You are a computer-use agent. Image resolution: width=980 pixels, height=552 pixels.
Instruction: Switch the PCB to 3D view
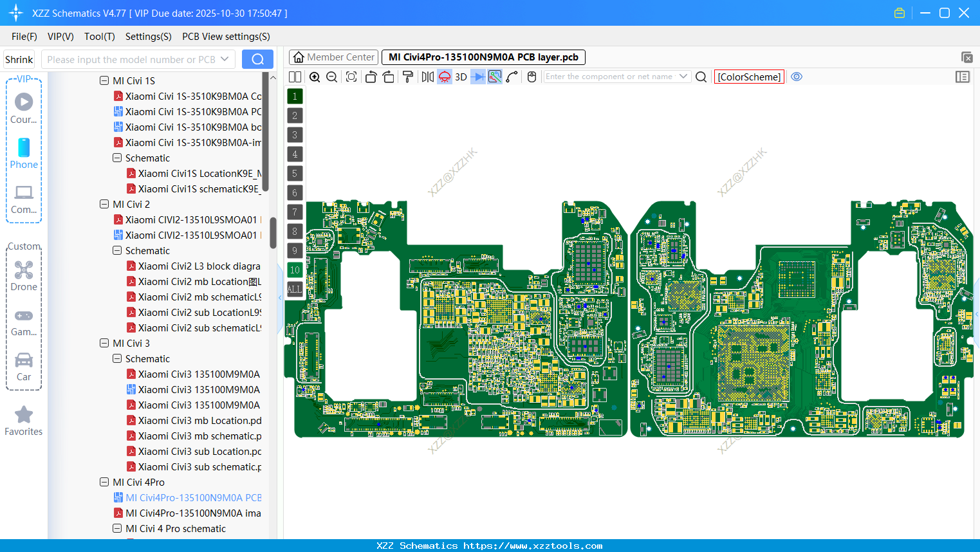coord(460,76)
